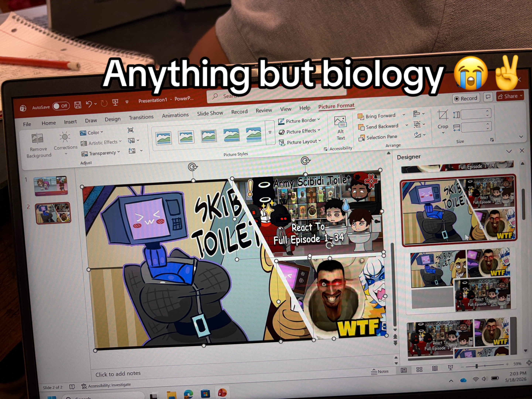
Task: Click Bring Forward button
Action: (377, 116)
